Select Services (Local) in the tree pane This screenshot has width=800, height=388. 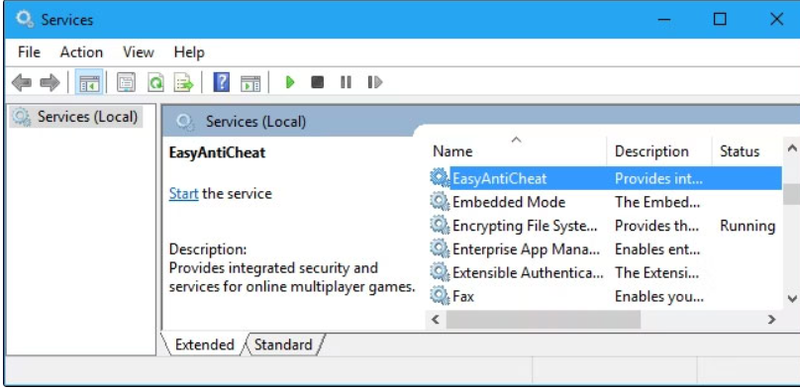(x=77, y=117)
